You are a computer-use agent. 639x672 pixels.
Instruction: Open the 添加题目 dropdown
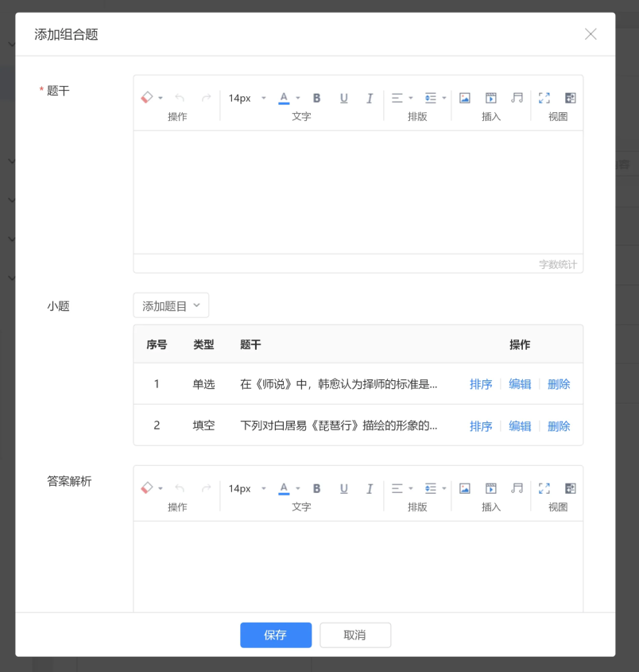tap(170, 305)
